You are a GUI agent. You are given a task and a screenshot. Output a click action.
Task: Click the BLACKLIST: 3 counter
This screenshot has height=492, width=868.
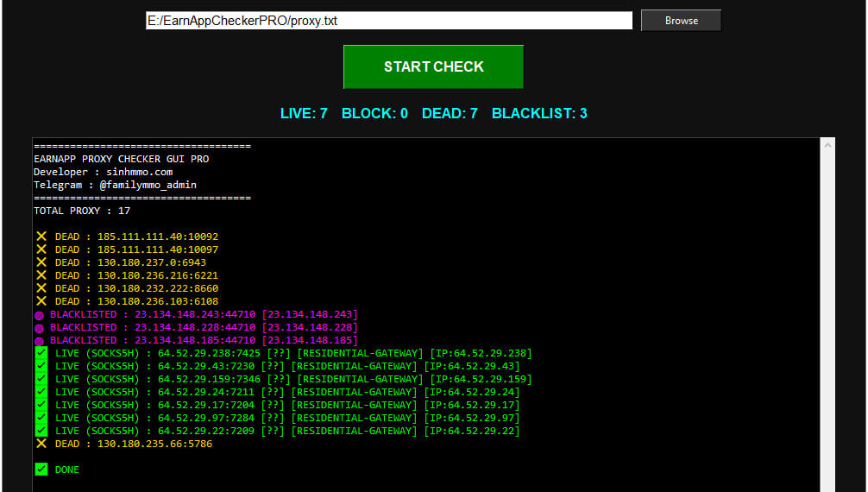539,114
